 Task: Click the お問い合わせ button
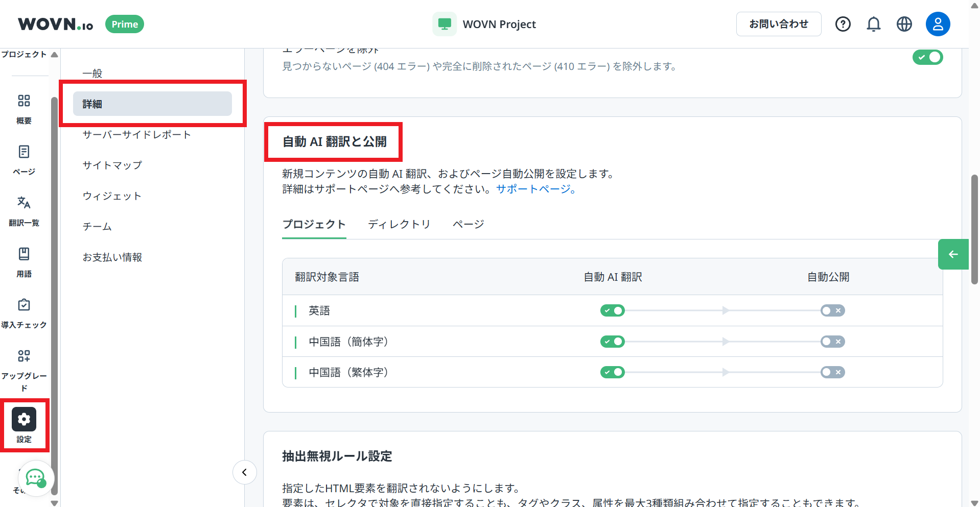(778, 23)
